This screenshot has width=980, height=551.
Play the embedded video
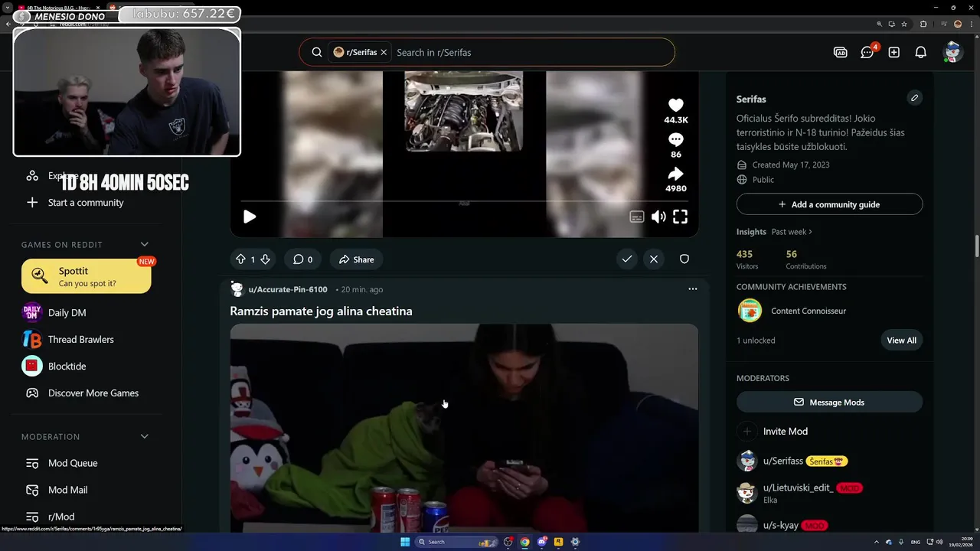[250, 217]
